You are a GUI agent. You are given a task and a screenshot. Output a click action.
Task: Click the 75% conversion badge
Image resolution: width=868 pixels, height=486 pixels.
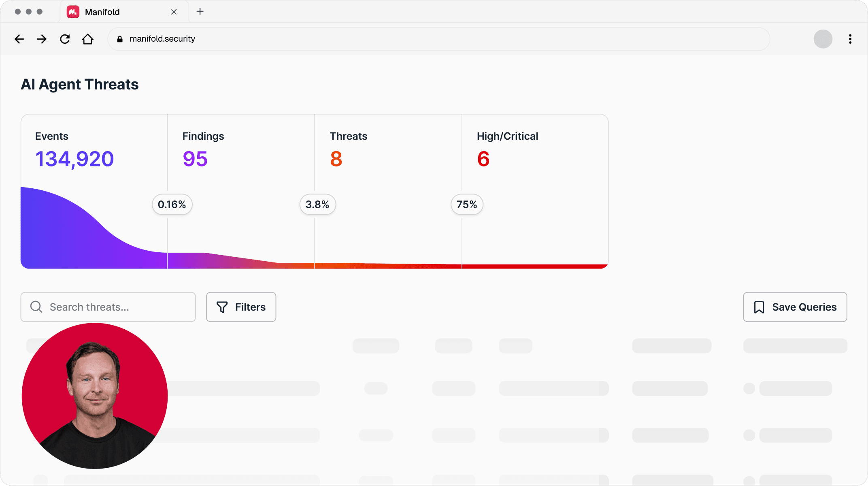(x=467, y=205)
